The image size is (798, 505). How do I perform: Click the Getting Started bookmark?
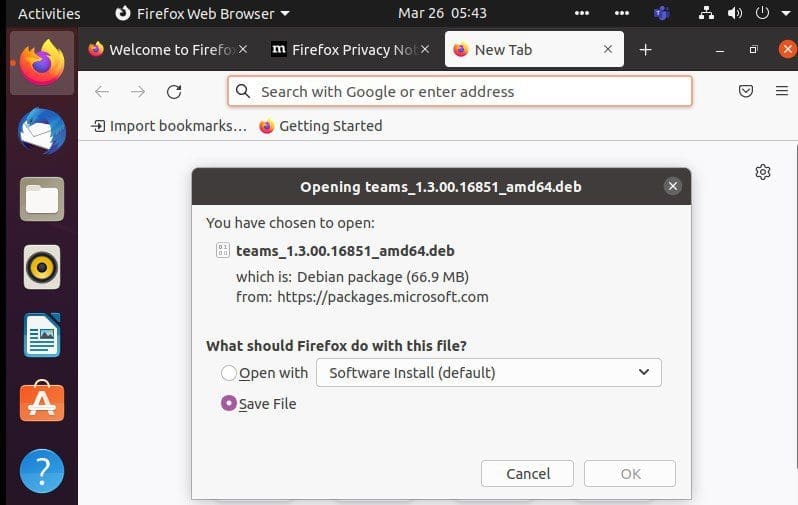click(320, 126)
